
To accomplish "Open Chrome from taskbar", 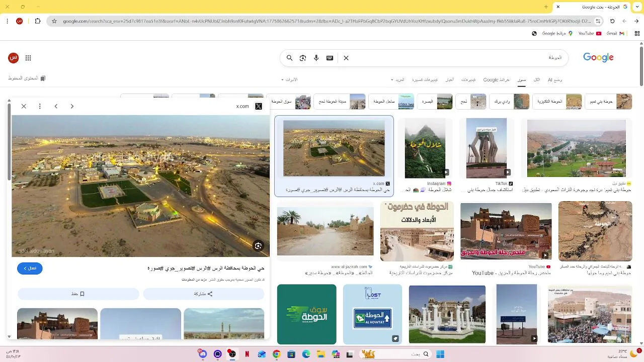I will tap(276, 354).
